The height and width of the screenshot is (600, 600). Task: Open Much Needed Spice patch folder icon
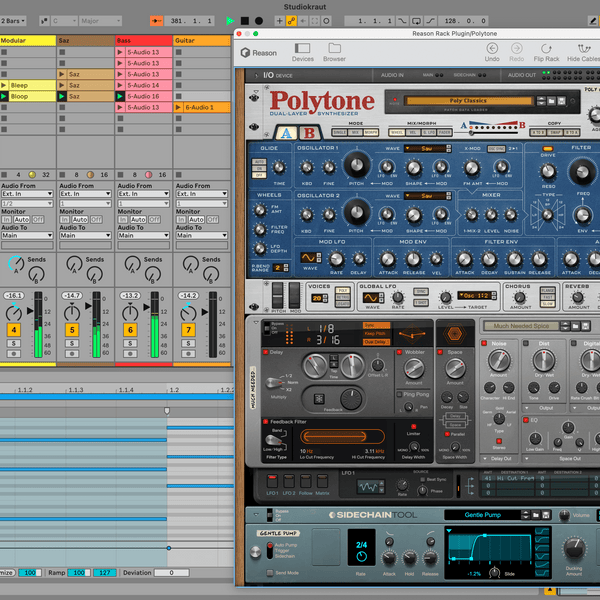coord(576,326)
